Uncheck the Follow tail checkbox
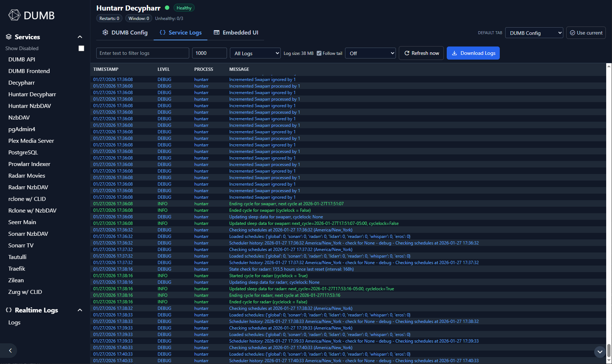 coord(319,53)
